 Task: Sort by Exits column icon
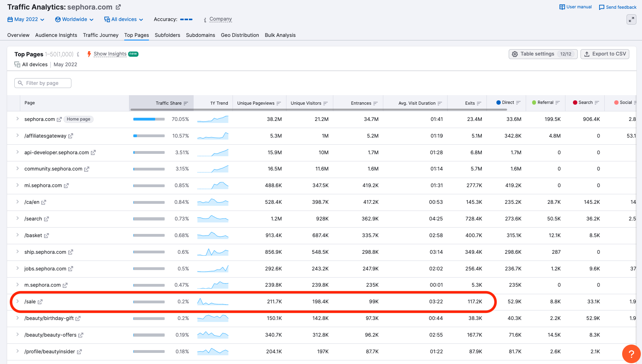click(x=479, y=103)
